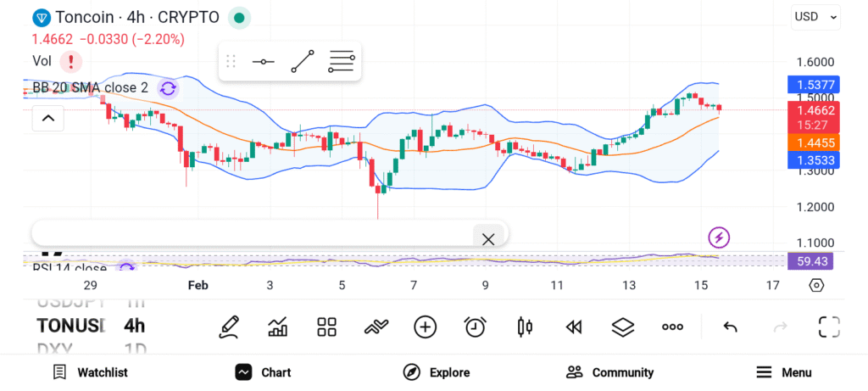Screen dimensions: 868x391
Task: Select the horizontal line drawing tool
Action: pos(263,62)
